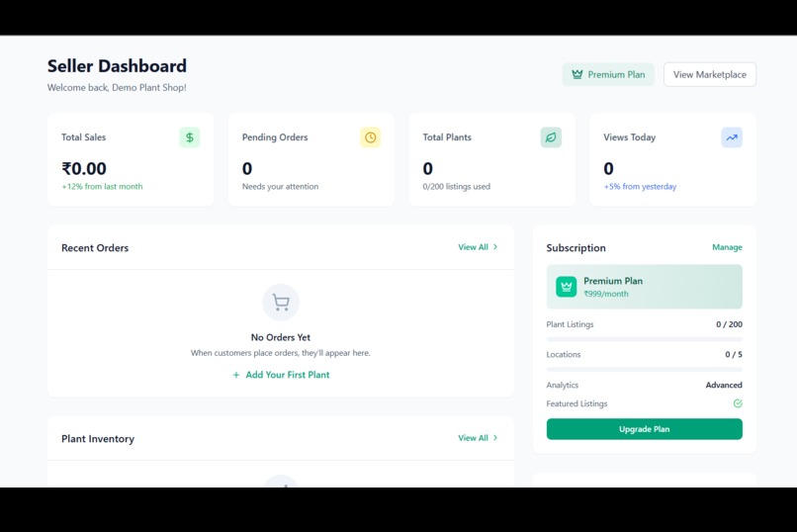The height and width of the screenshot is (532, 797).
Task: Click the ₹0.00 total sales value
Action: coord(84,168)
